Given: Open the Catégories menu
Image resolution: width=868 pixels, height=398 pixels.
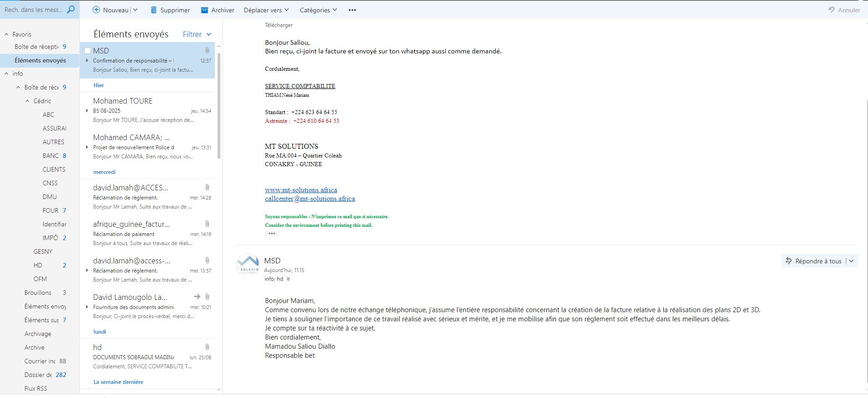Looking at the screenshot, I should [x=318, y=10].
